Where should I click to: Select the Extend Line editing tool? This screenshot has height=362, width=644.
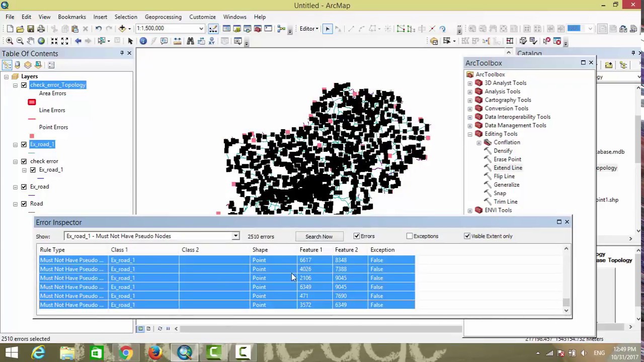click(508, 167)
